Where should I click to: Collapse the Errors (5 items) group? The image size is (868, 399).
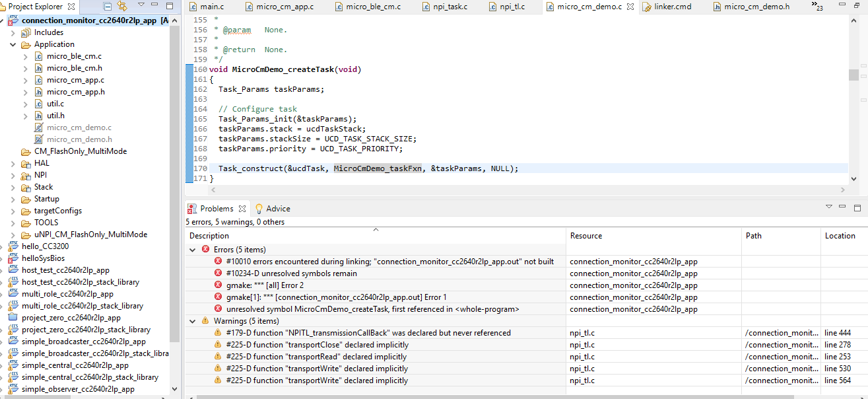click(192, 250)
